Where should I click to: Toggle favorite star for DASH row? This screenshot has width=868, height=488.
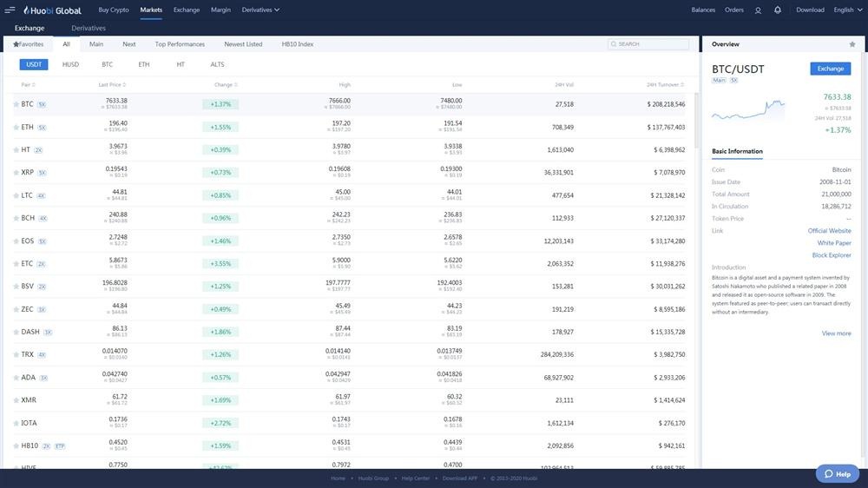16,333
